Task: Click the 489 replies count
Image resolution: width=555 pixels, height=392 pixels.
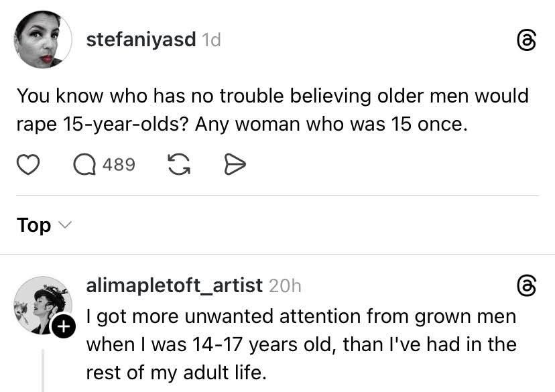Action: point(119,165)
